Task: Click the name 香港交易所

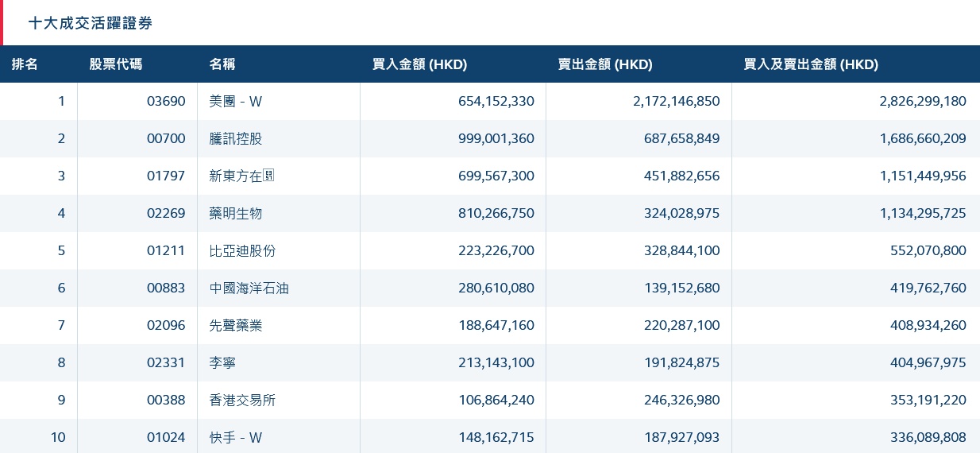Action: [x=242, y=400]
